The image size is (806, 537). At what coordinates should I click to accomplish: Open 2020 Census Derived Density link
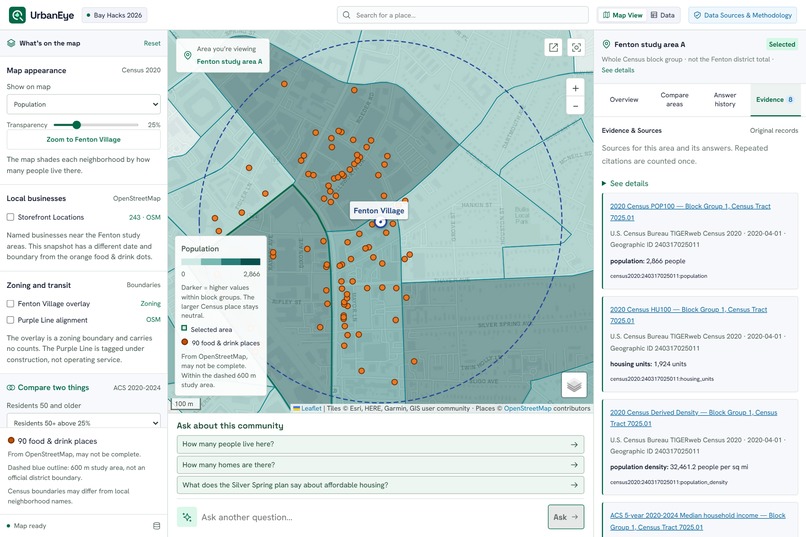(693, 418)
